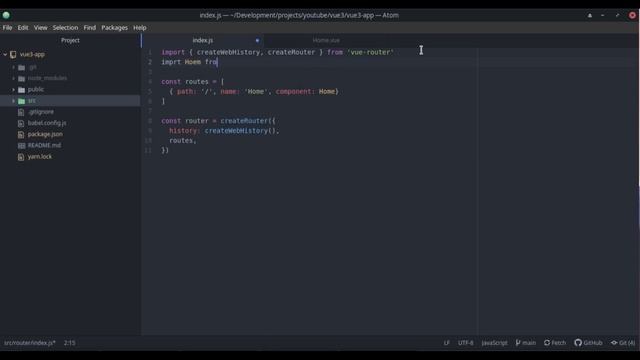Expand the src folder chevron
The height and width of the screenshot is (360, 640).
(x=13, y=101)
